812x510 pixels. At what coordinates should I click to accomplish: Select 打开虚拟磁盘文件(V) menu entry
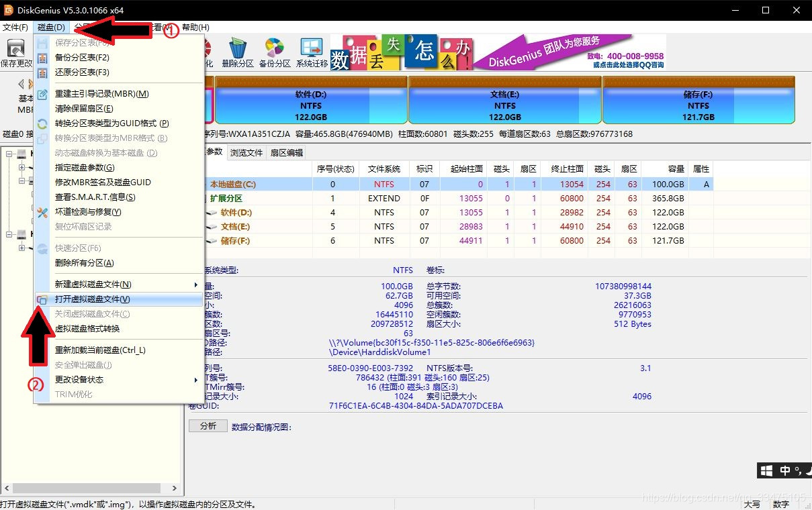[118, 299]
